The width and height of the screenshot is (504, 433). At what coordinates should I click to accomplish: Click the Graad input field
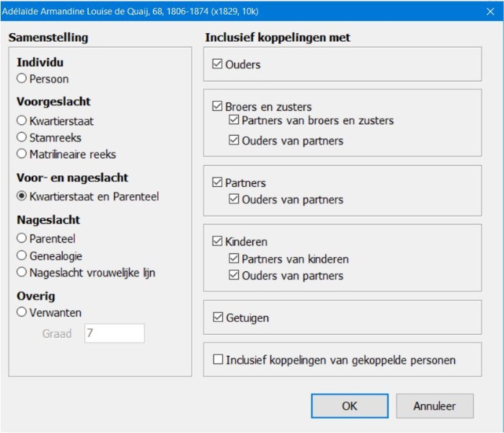[x=114, y=333]
